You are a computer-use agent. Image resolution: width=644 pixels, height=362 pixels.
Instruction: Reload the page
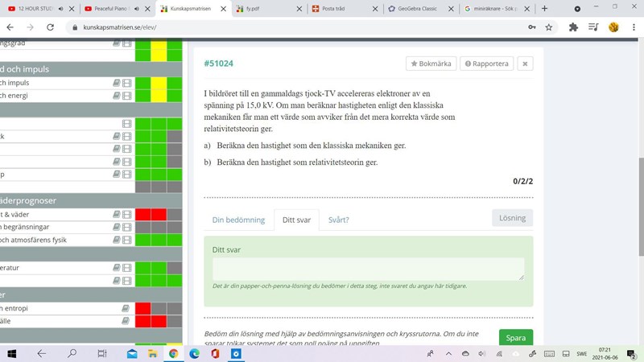click(x=52, y=27)
